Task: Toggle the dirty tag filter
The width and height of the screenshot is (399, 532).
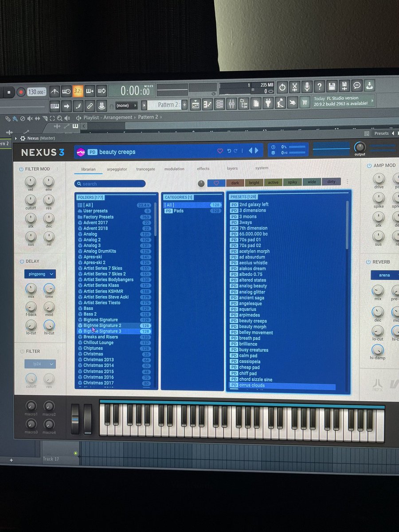Action: click(331, 182)
